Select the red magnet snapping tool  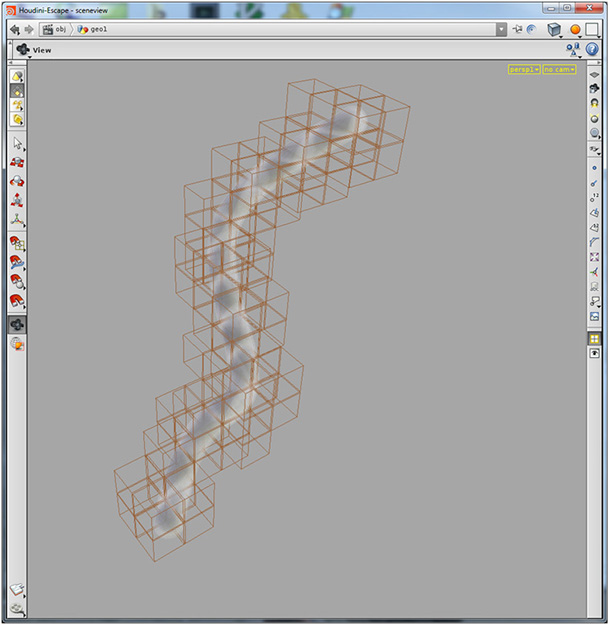[x=17, y=301]
